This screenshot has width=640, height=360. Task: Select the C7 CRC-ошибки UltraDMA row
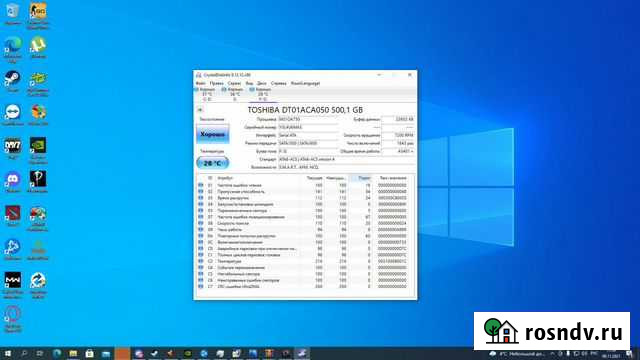click(x=302, y=287)
